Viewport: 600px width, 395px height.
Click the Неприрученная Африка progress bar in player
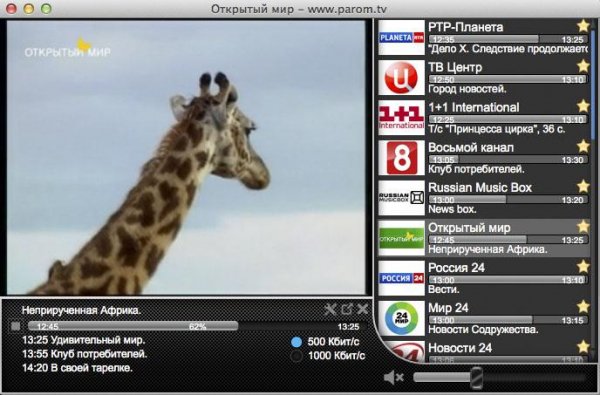[197, 326]
